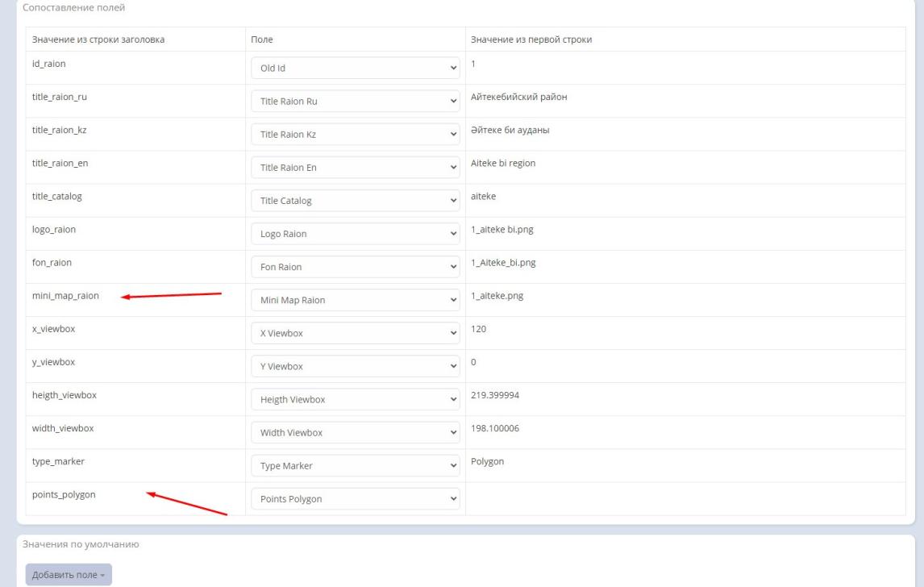This screenshot has width=924, height=587.
Task: Click the Polygon value in type_marker row
Action: 487,461
